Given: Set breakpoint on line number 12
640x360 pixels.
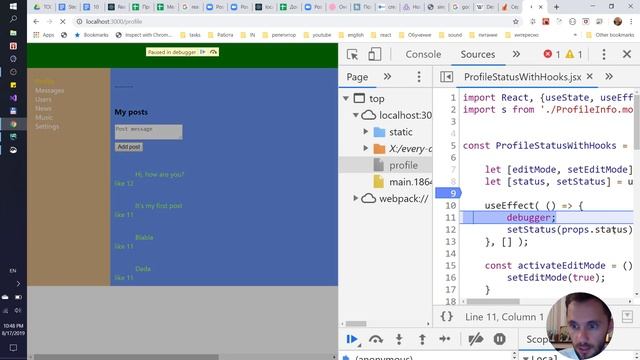Looking at the screenshot, I should 450,229.
